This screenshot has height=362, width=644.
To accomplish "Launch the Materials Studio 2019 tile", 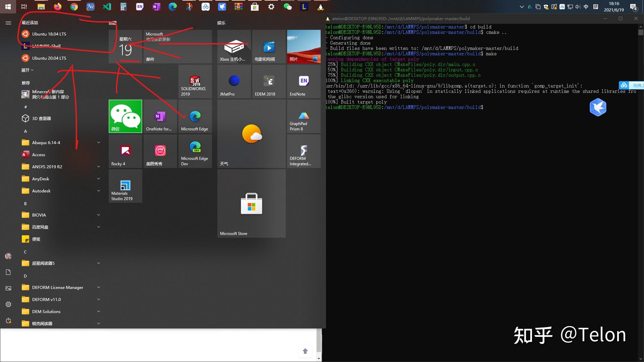I will tap(125, 186).
